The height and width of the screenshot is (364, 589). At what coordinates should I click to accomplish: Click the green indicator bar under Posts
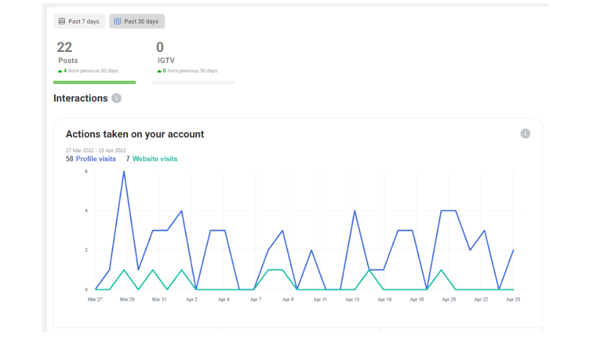[x=94, y=82]
